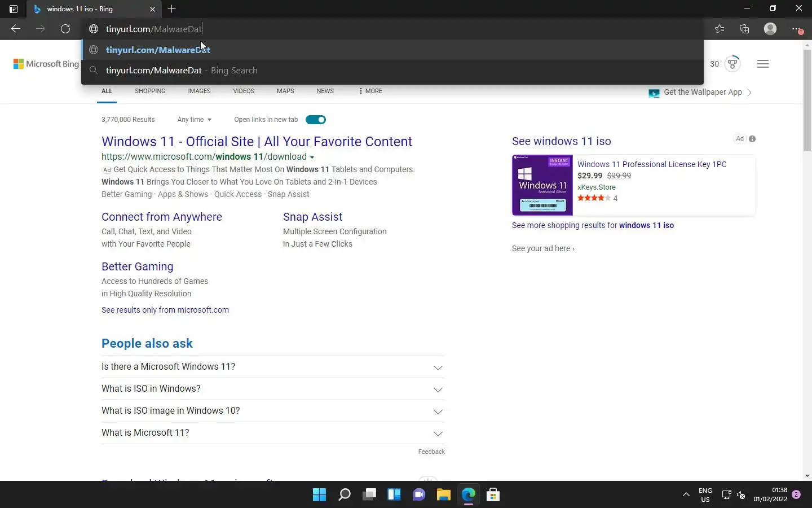This screenshot has width=812, height=508.
Task: Open a new tab with the plus icon
Action: click(172, 9)
